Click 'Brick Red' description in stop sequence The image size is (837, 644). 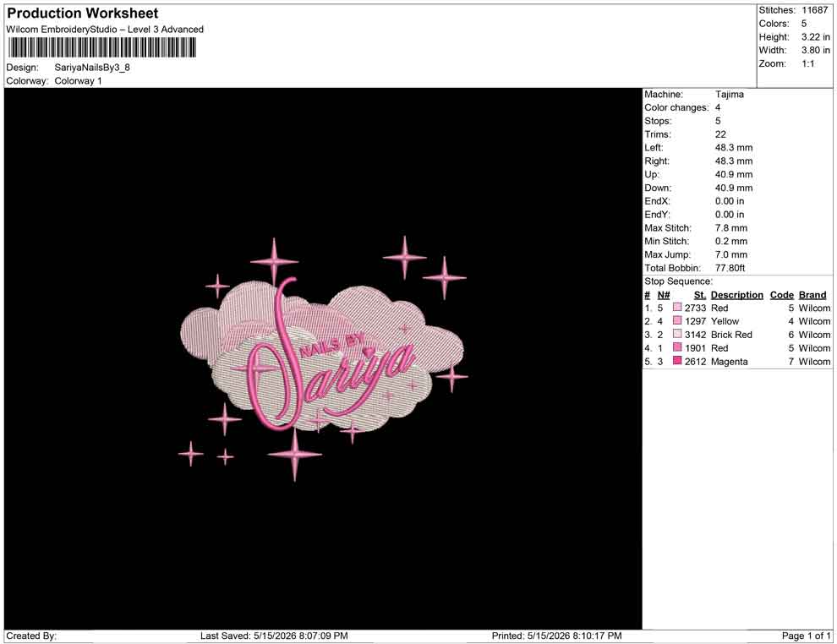click(x=731, y=335)
